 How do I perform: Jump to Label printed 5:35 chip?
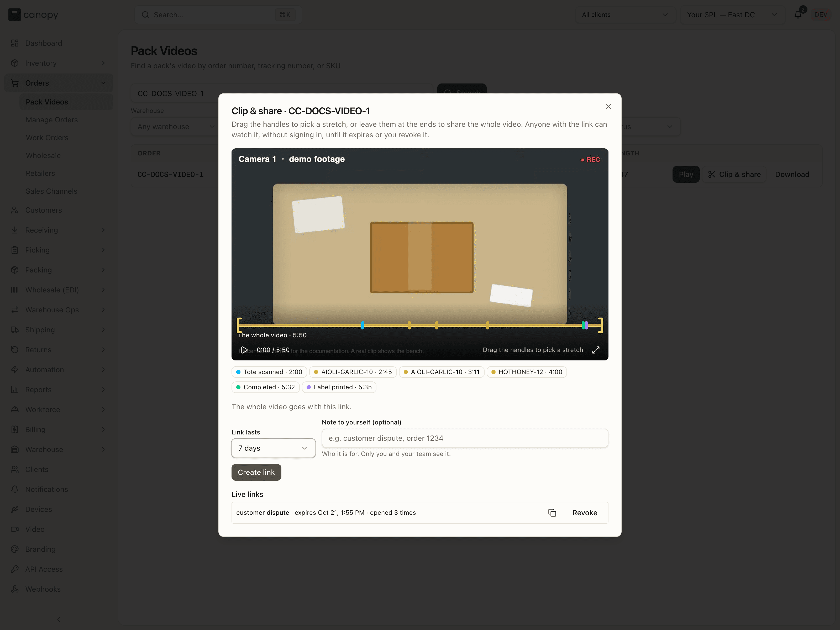[339, 387]
